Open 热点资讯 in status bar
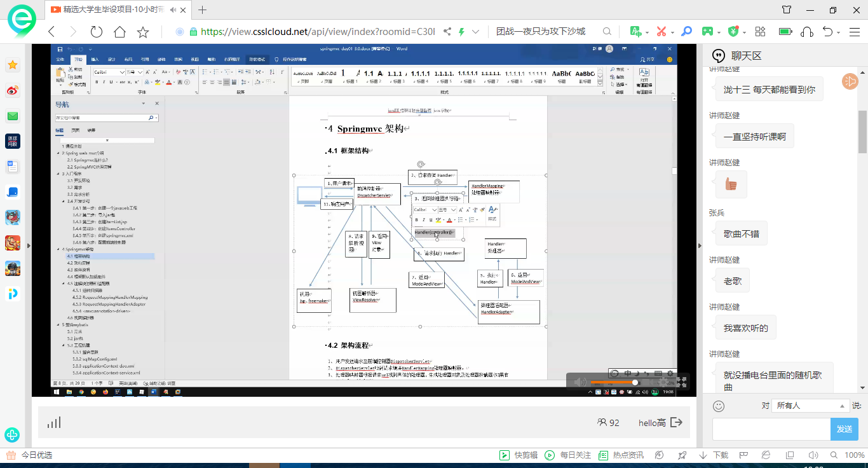Viewport: 868px width, 468px height. click(621, 455)
